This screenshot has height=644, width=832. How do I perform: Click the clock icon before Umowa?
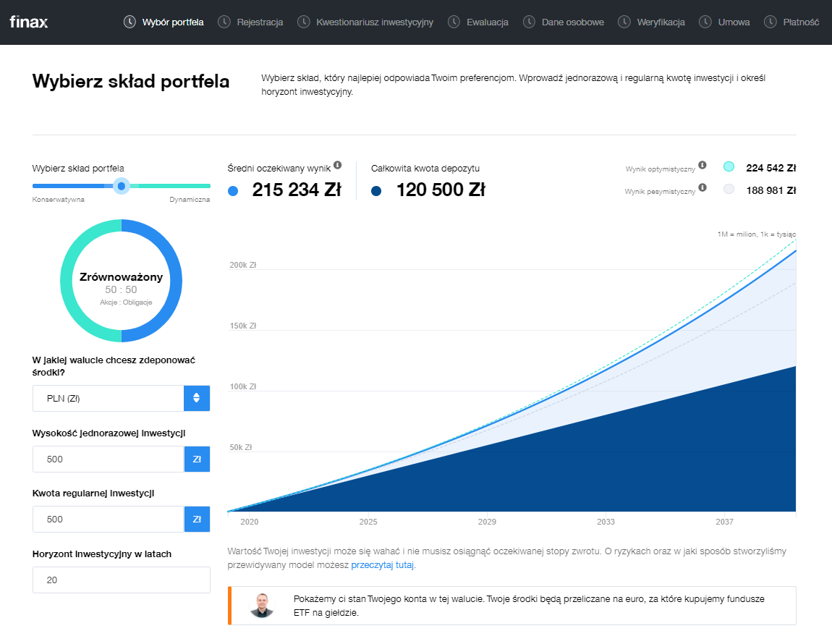[x=705, y=22]
